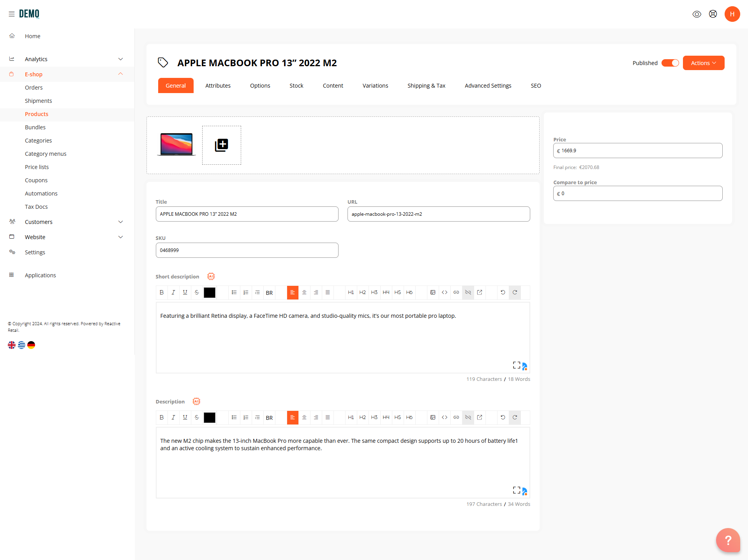Toggle the Published switch

(670, 63)
